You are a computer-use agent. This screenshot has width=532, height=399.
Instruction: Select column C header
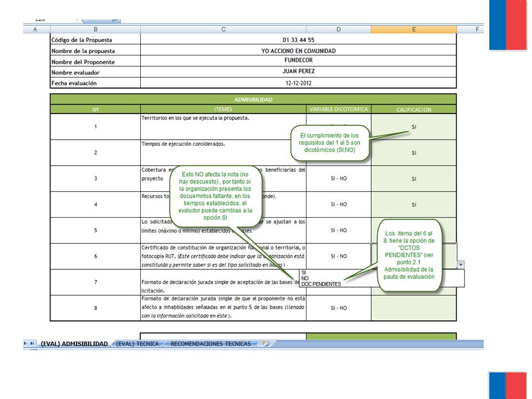pyautogui.click(x=223, y=29)
